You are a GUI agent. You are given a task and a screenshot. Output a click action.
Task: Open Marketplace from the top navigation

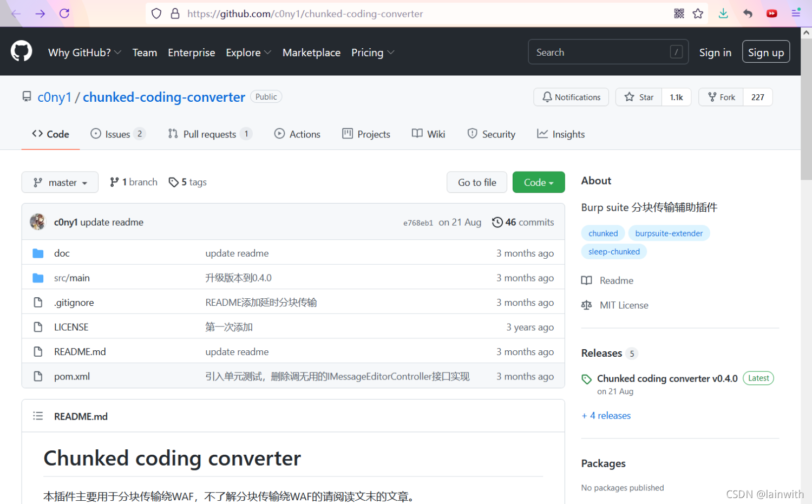point(312,53)
